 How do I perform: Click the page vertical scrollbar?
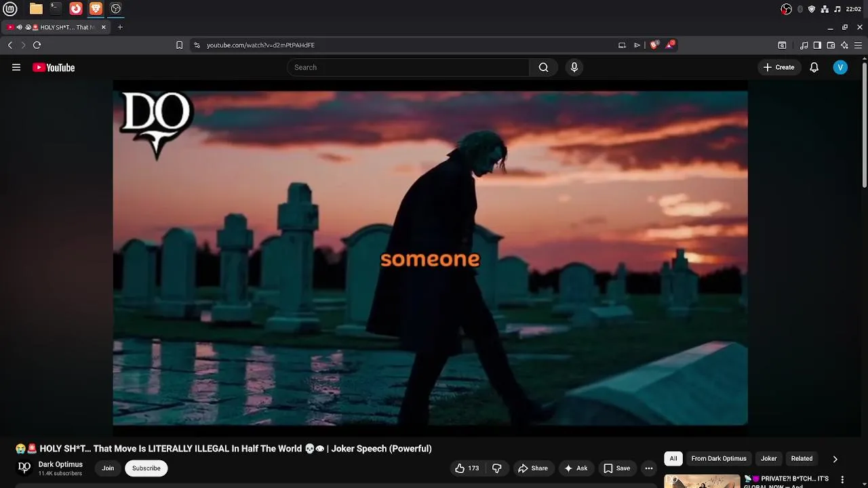[x=865, y=125]
